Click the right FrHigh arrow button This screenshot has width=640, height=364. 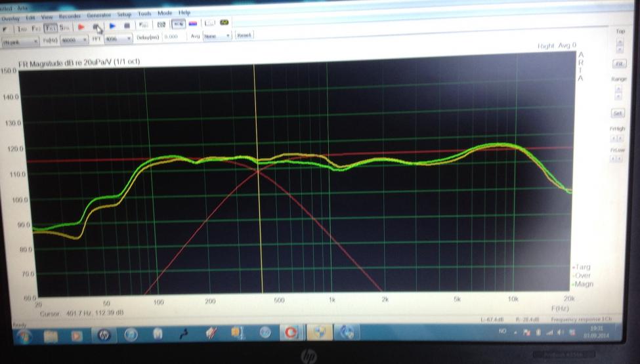620,138
